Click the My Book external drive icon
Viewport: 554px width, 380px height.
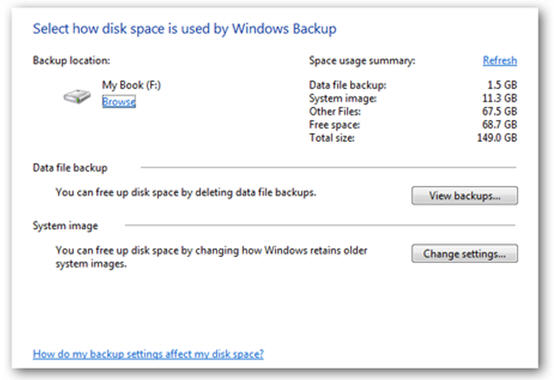coord(77,96)
